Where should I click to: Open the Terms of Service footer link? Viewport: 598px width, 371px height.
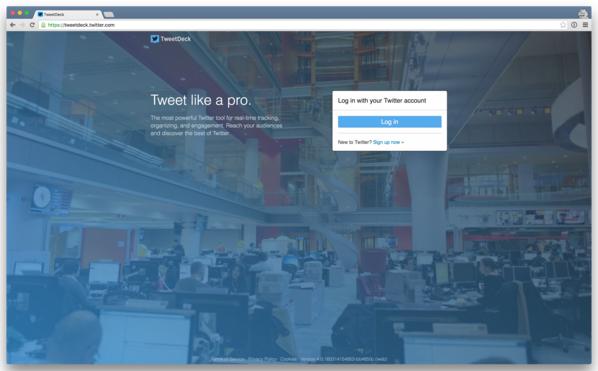tap(228, 359)
